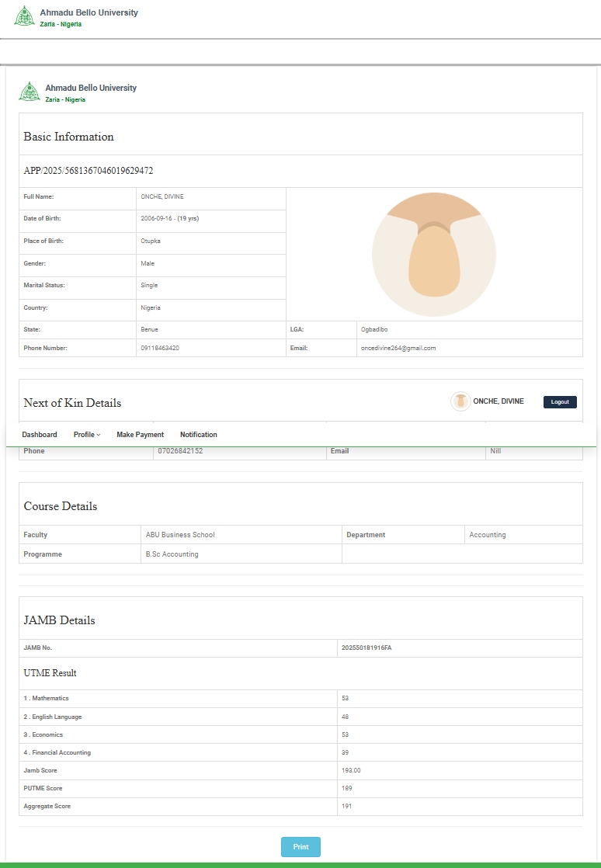Go to Make Payment
Screen dimensions: 601x868
click(x=140, y=435)
